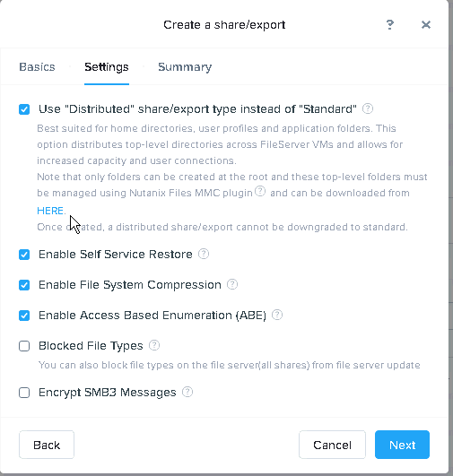453x476 pixels.
Task: Click the Next button
Action: click(x=402, y=445)
